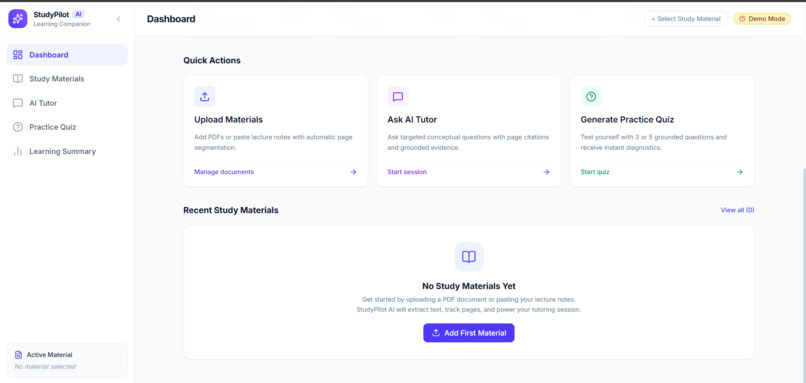806x383 pixels.
Task: Open Practice Quiz in the sidebar
Action: pyautogui.click(x=67, y=127)
